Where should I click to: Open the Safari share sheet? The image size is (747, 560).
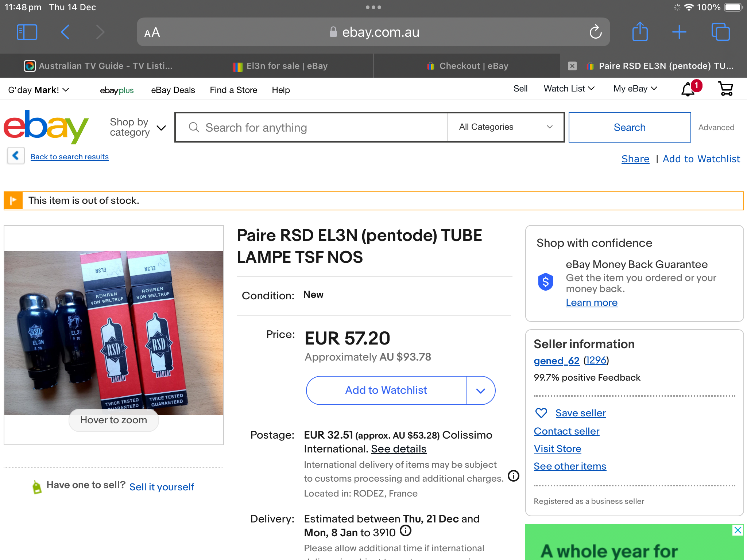640,31
